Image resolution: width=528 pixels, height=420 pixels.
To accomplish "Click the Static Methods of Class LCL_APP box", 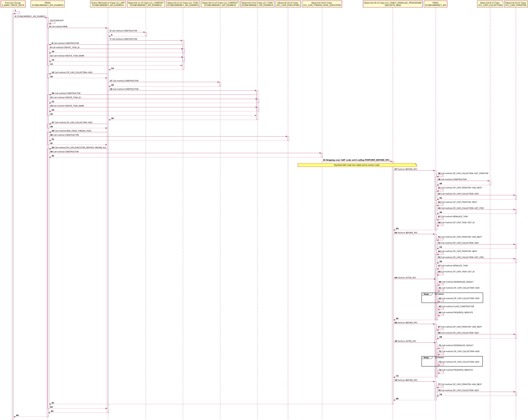I will point(108,4).
